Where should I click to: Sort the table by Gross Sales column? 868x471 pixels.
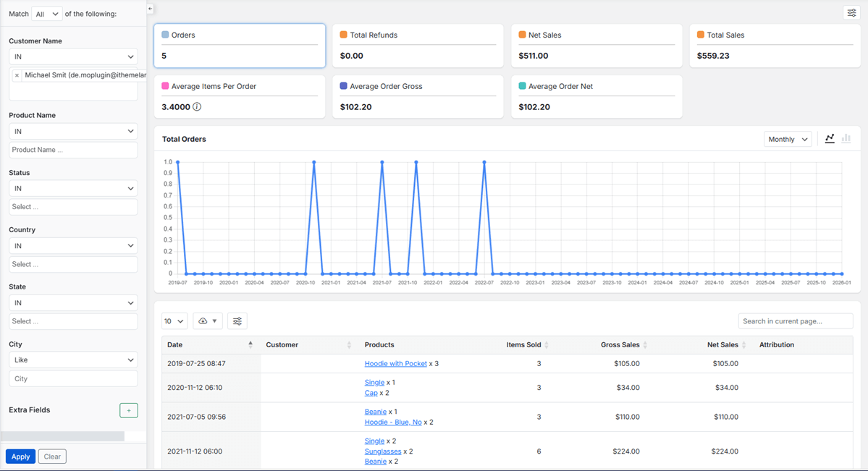(644, 345)
